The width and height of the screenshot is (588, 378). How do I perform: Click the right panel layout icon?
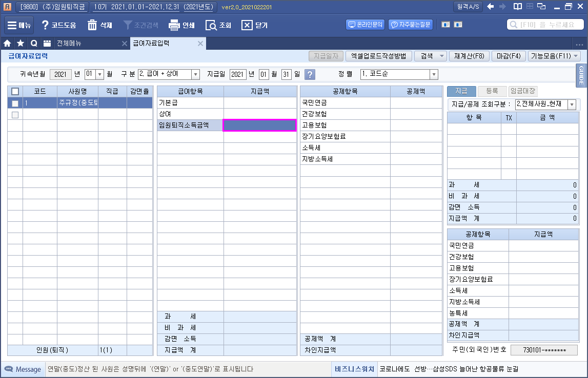click(458, 25)
